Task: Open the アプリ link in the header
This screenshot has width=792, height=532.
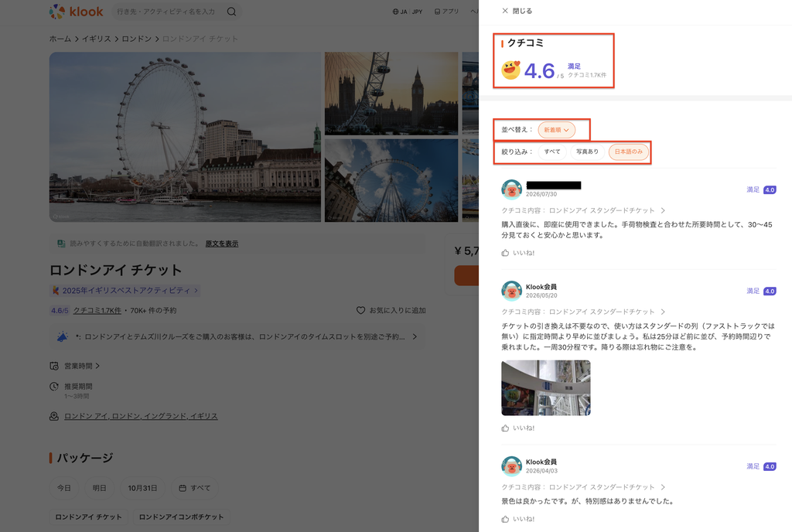Action: (446, 12)
